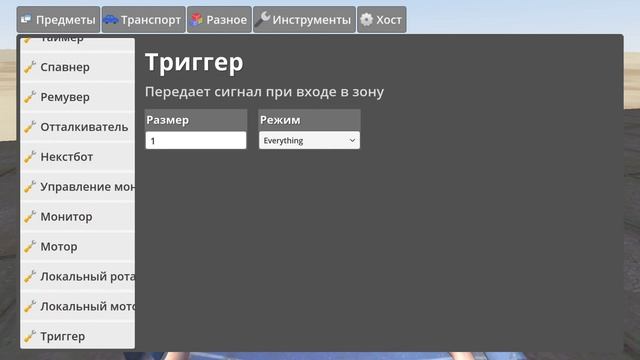The image size is (640, 360).
Task: Choose the Локальный рота tool label
Action: (87, 276)
